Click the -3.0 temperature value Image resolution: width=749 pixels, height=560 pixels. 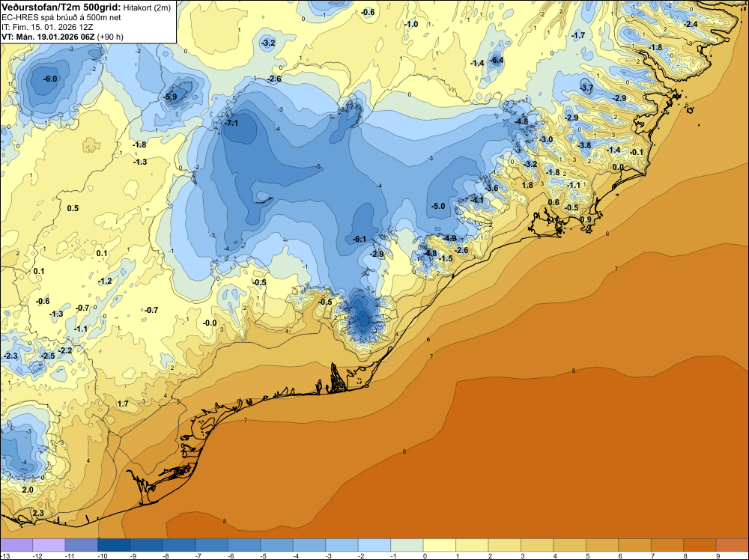point(546,139)
